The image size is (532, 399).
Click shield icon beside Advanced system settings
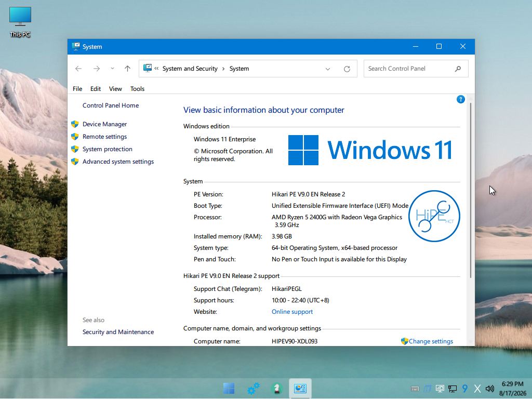(x=75, y=162)
